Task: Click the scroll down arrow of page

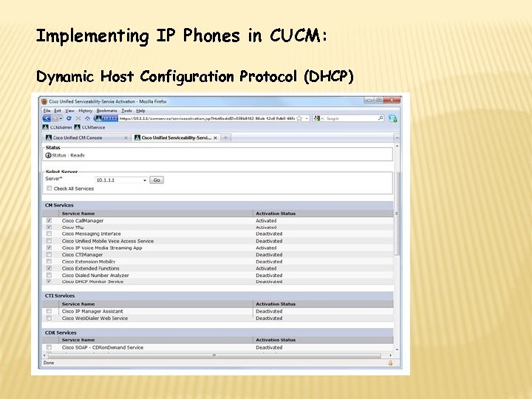Action: [397, 349]
